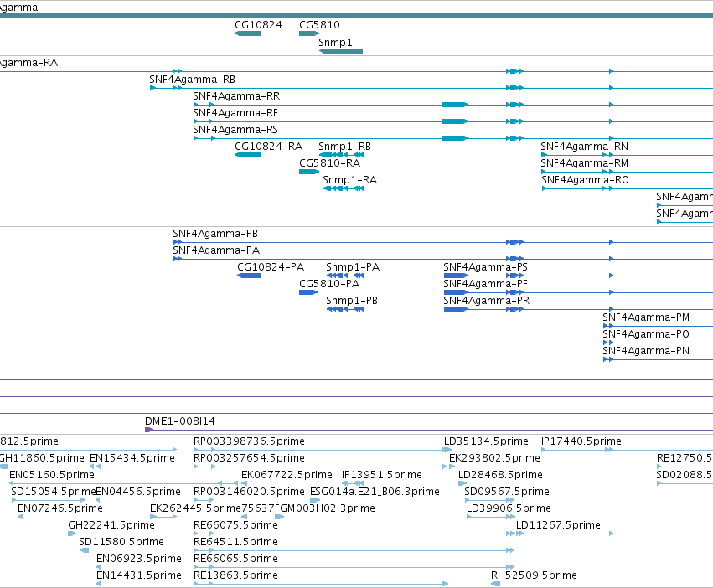The width and height of the screenshot is (713, 588).
Task: Click the RP003146020.5prime EST label
Action: point(249,492)
